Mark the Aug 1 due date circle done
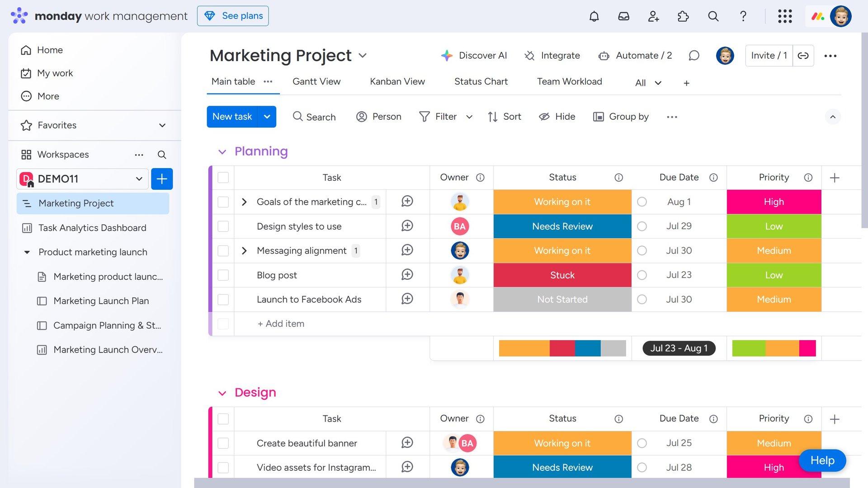Viewport: 868px width, 488px height. [642, 202]
